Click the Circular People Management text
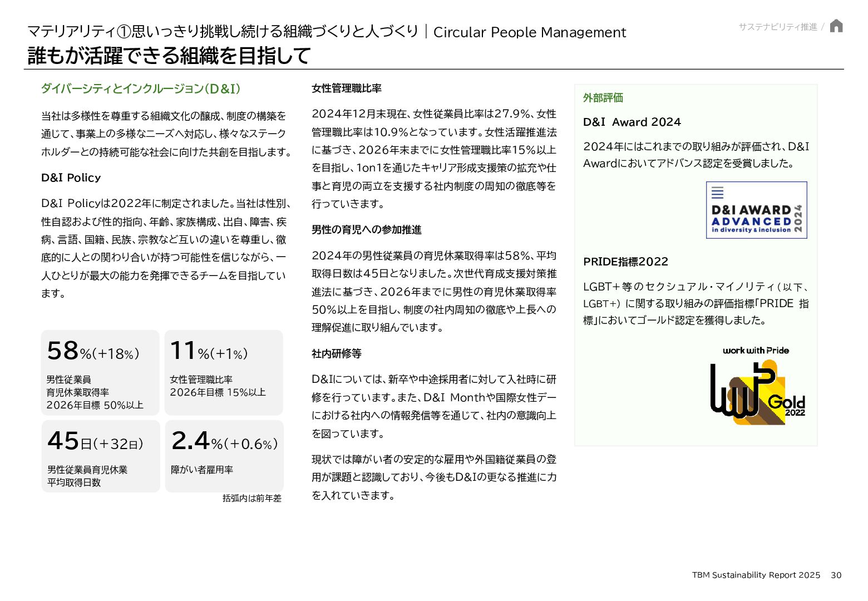Viewport: 868px width, 601px height. click(x=530, y=32)
